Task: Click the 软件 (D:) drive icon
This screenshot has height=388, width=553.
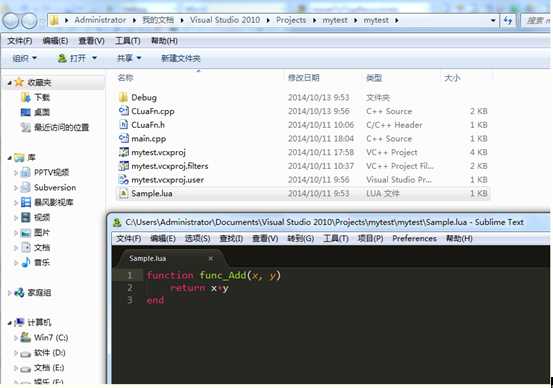Action: click(x=26, y=353)
